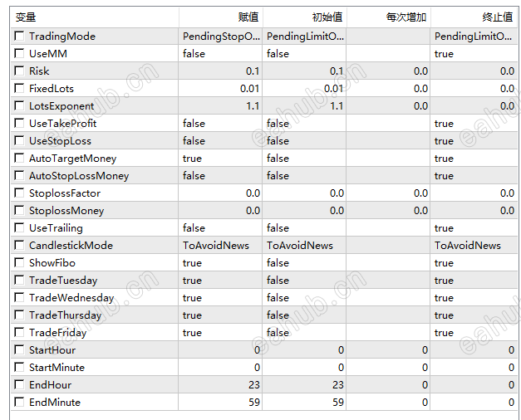Toggle the UseTakeProfit checkbox

19,124
